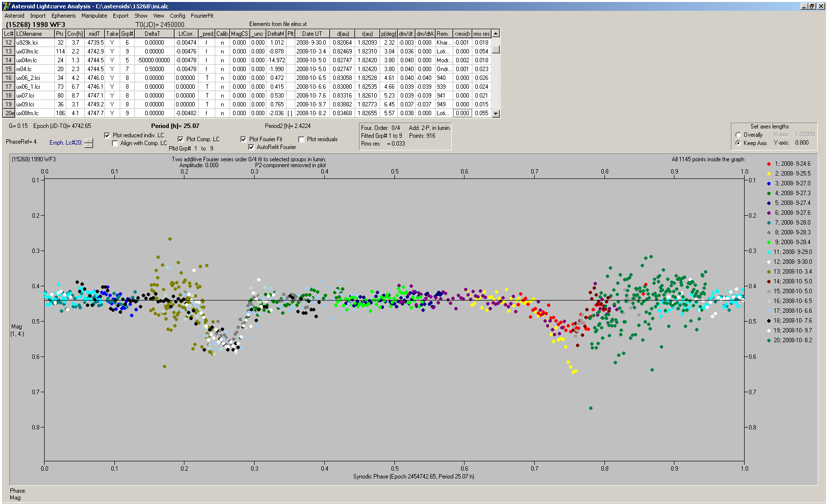Click the DeltaM column header
The height and width of the screenshot is (504, 828).
276,34
